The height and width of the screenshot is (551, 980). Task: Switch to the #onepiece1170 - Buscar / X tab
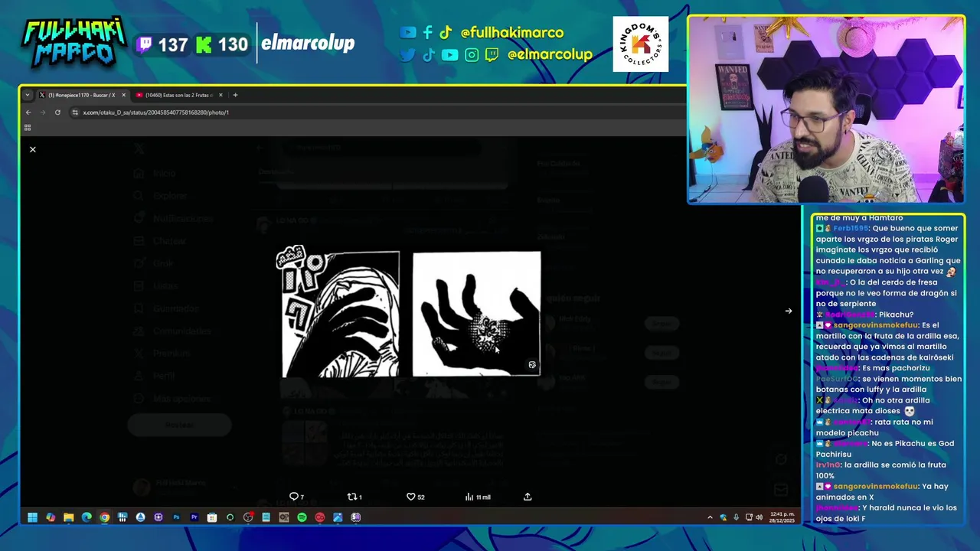(x=82, y=95)
